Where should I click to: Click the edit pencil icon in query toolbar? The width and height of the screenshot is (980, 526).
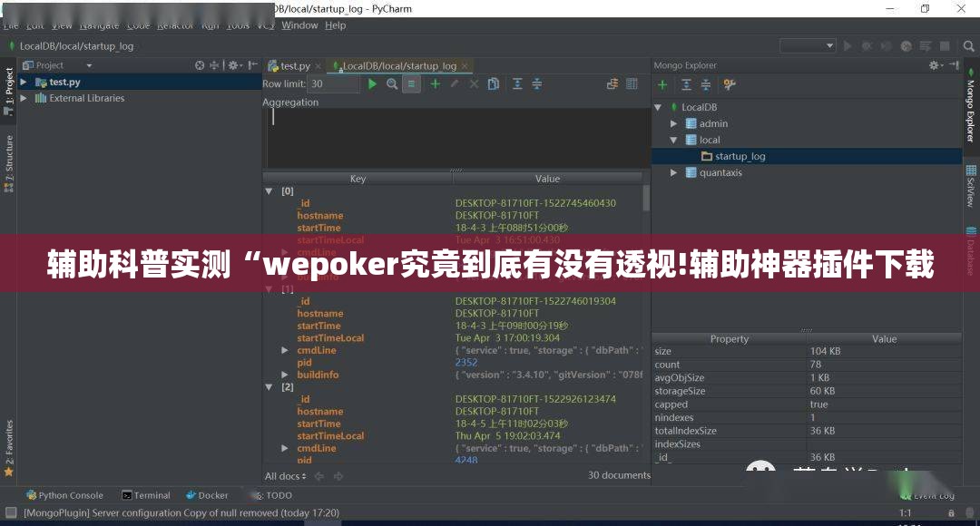tap(455, 83)
